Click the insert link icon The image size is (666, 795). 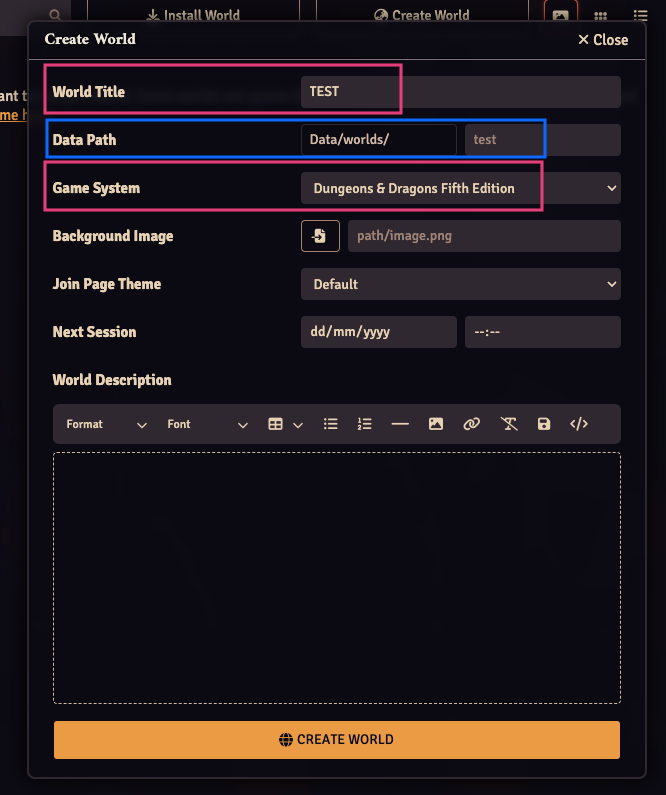click(x=472, y=424)
